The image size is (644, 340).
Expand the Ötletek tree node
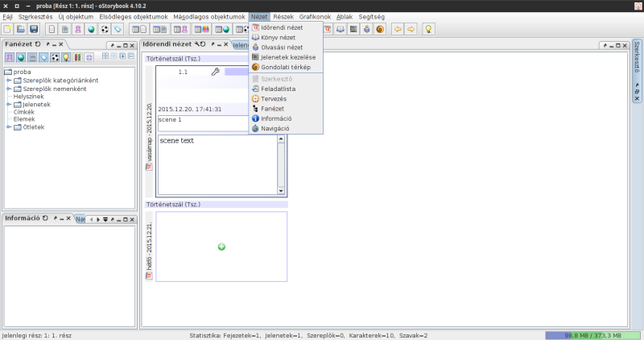(9, 127)
